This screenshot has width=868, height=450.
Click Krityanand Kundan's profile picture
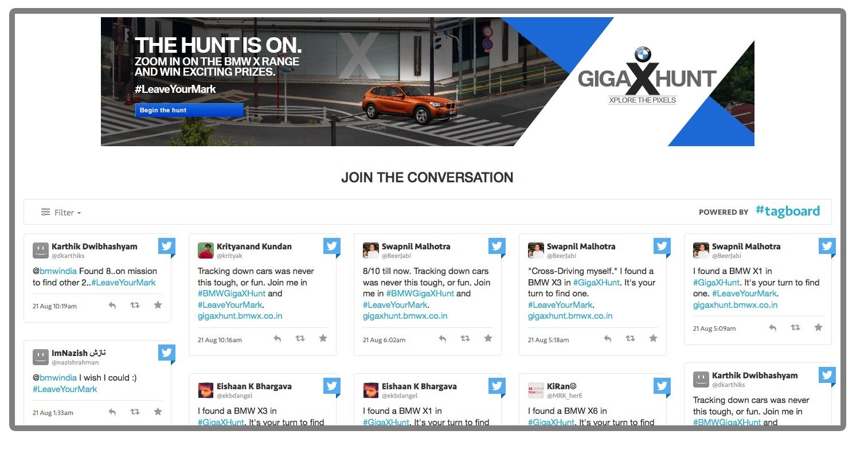coord(206,251)
